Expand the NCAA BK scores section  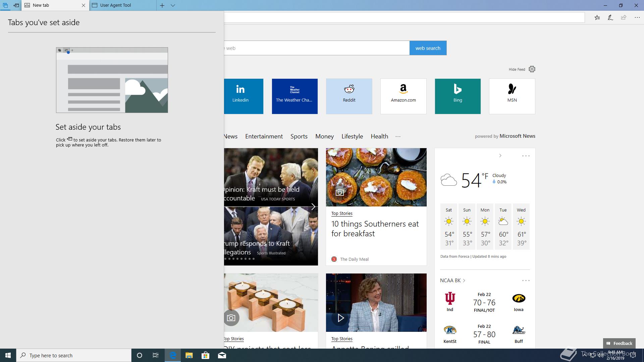pos(453,281)
